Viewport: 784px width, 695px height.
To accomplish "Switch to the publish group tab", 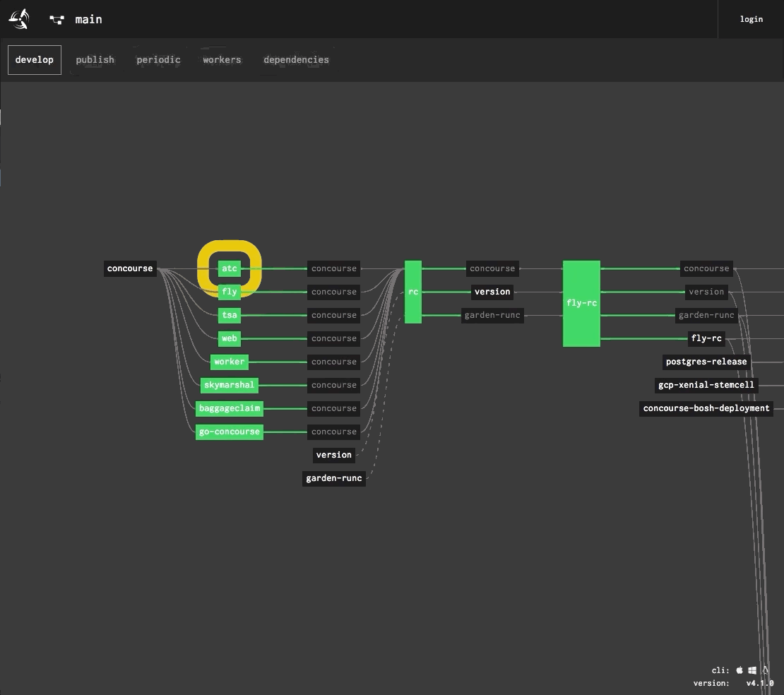I will (95, 60).
